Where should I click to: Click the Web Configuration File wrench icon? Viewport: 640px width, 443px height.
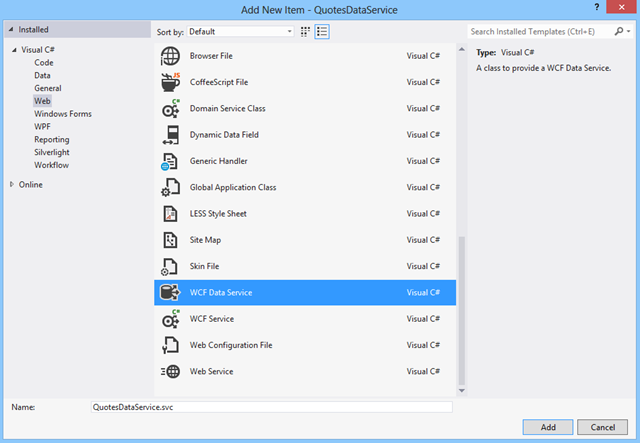click(x=170, y=345)
